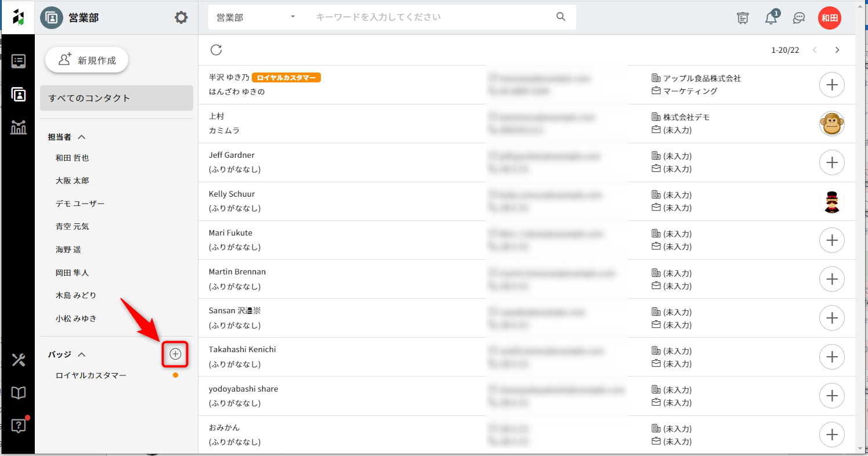
Task: Open the manual book icon in sidebar
Action: tap(19, 393)
